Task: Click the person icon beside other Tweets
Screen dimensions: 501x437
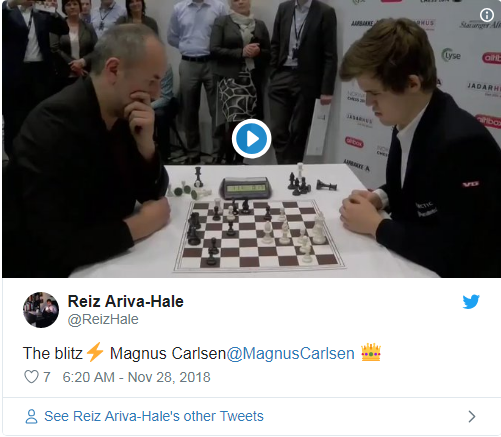Action: tap(31, 416)
